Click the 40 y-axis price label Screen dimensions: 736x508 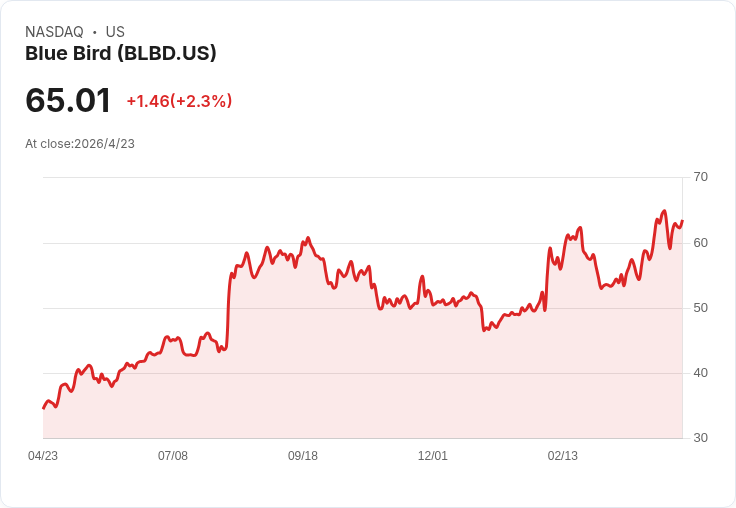(x=700, y=373)
